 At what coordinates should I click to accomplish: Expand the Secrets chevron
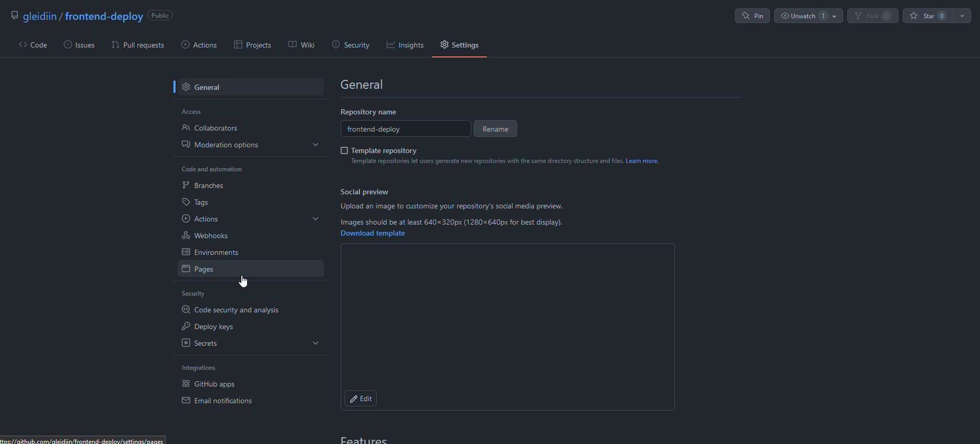316,343
